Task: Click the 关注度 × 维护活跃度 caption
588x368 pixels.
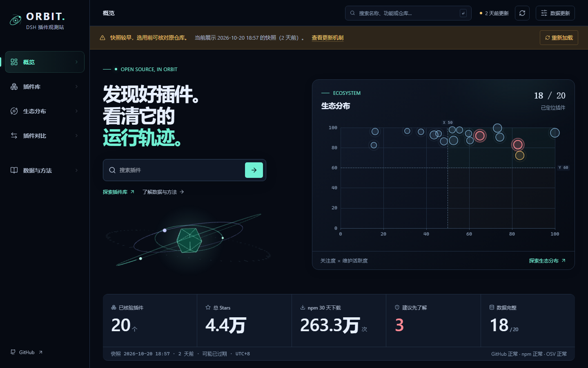Action: tap(344, 261)
